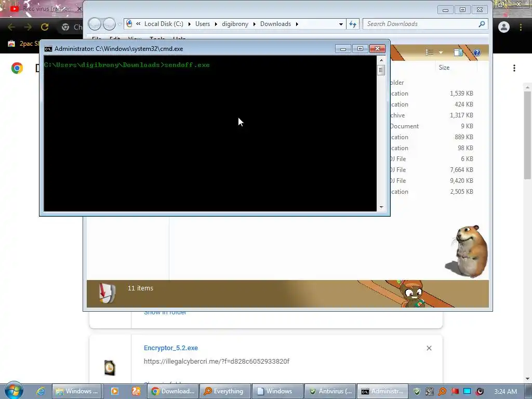
Task: Click the cmd.exe title bar icon
Action: pos(48,49)
